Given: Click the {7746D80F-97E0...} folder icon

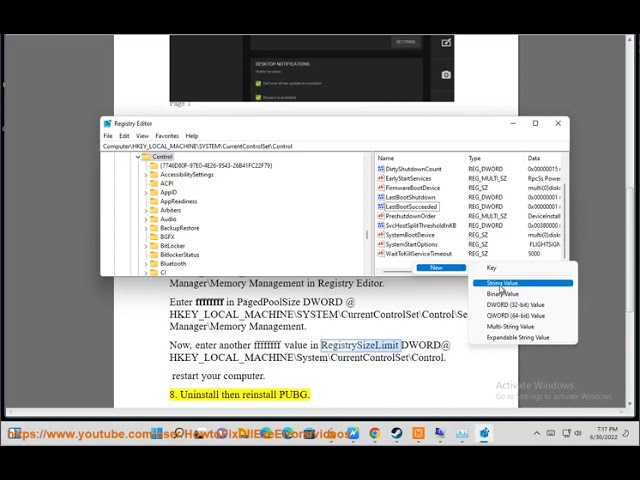Looking at the screenshot, I should click(154, 166).
